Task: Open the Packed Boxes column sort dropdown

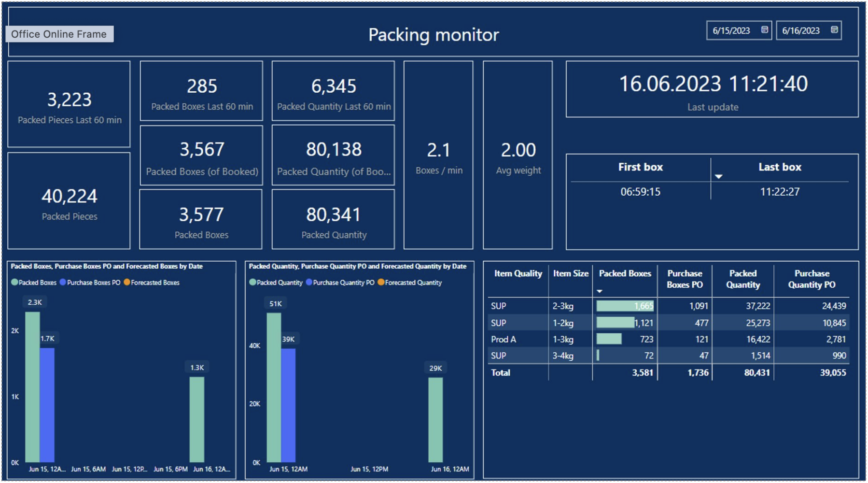Action: tap(601, 291)
